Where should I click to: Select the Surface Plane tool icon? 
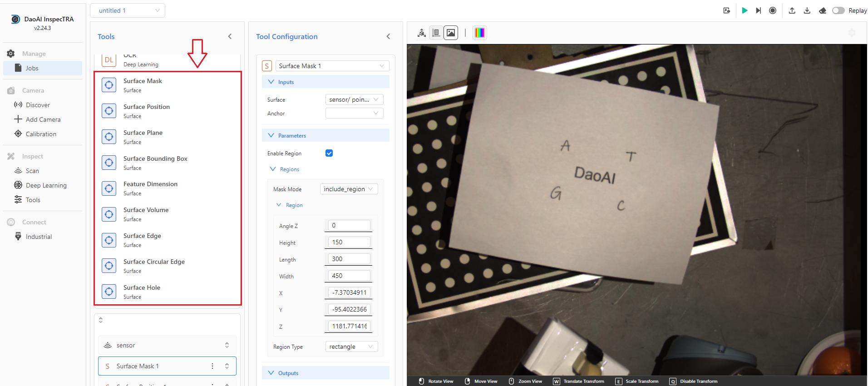pyautogui.click(x=109, y=137)
